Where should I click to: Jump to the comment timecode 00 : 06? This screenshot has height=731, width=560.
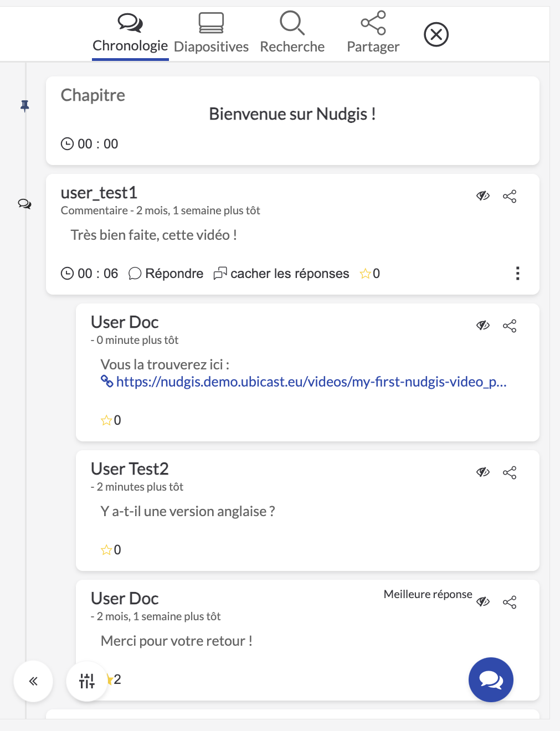point(89,274)
